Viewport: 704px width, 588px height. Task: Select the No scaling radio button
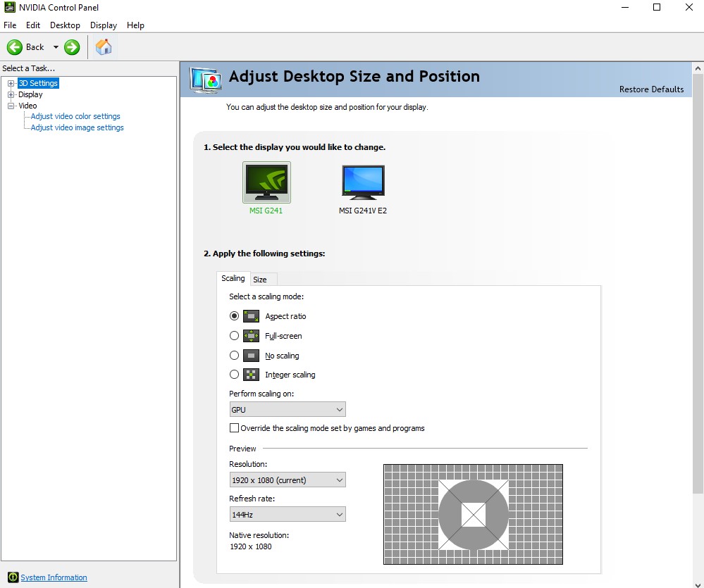(234, 355)
